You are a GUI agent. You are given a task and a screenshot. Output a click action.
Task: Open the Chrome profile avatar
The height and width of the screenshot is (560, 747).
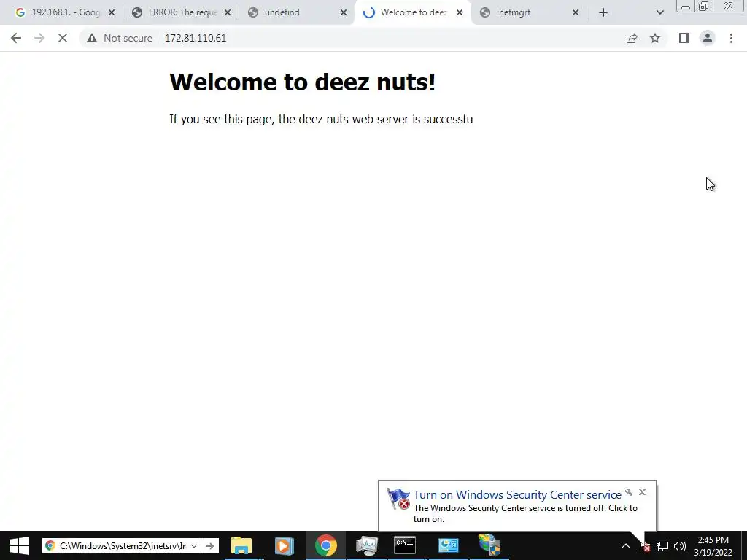(708, 38)
